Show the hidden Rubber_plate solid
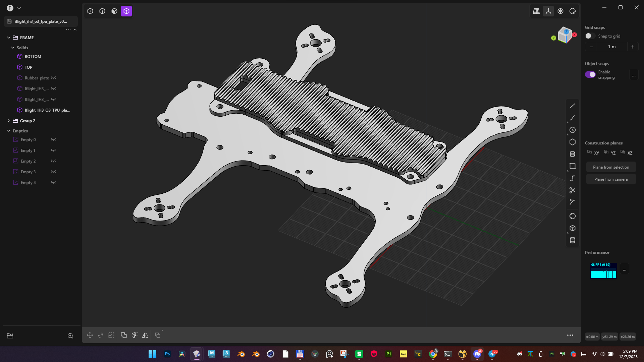Viewport: 644px width, 362px height. point(53,78)
